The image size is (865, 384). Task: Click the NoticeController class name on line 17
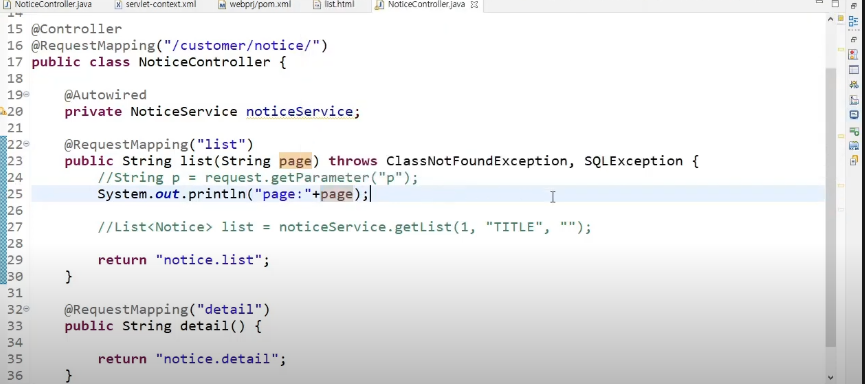coord(204,62)
